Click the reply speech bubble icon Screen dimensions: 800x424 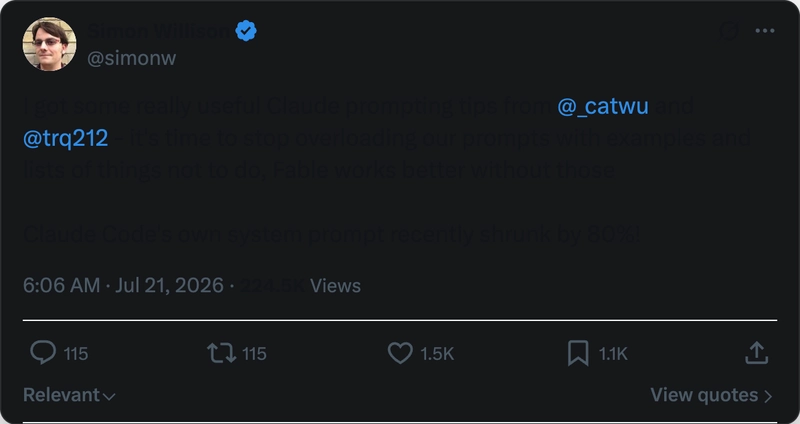(43, 353)
